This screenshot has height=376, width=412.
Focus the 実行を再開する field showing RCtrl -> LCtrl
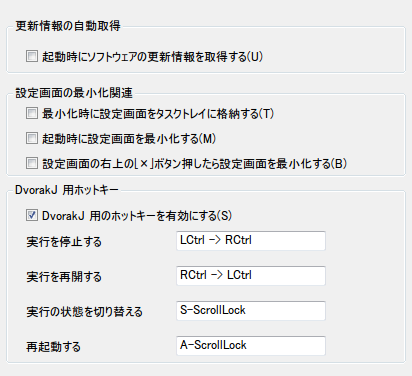click(x=251, y=276)
